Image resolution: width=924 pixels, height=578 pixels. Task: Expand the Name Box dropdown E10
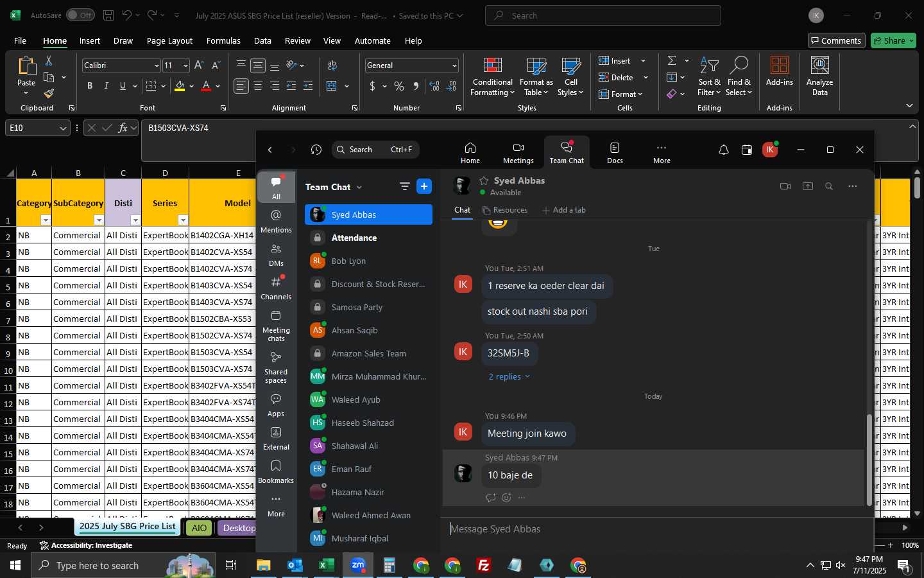click(x=63, y=128)
